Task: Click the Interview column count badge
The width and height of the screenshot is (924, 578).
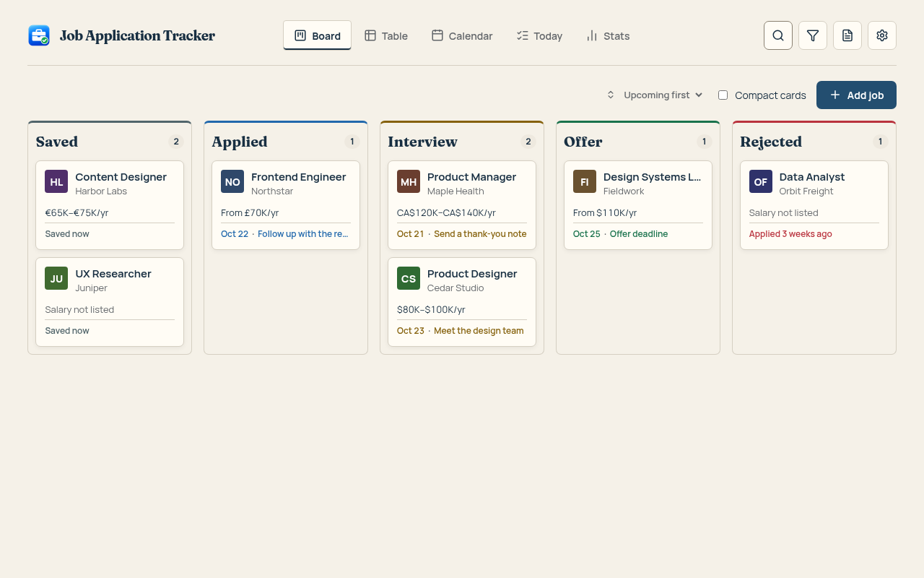Action: [x=528, y=142]
